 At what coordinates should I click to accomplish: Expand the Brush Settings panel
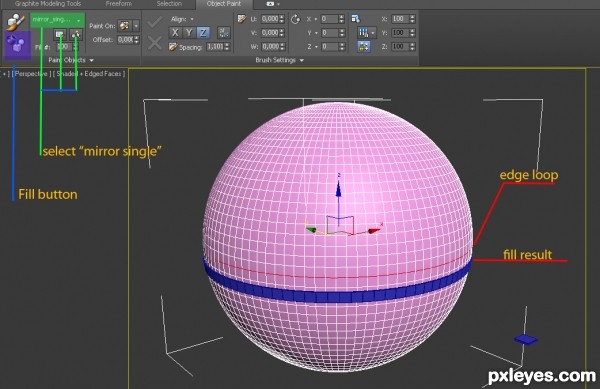point(280,60)
